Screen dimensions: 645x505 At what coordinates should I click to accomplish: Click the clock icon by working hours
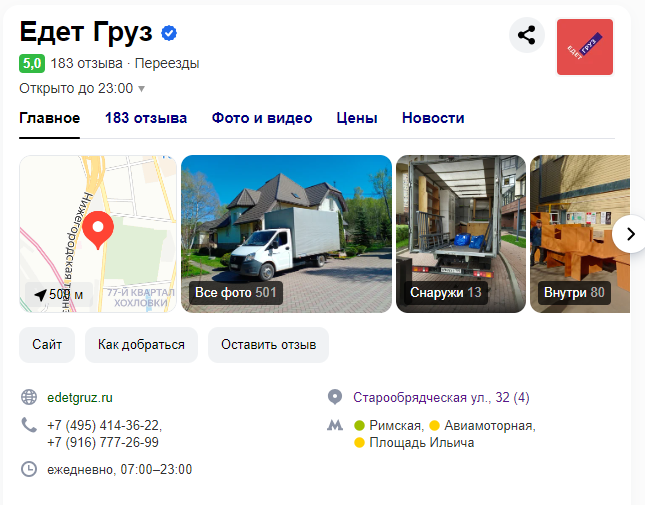(x=29, y=469)
